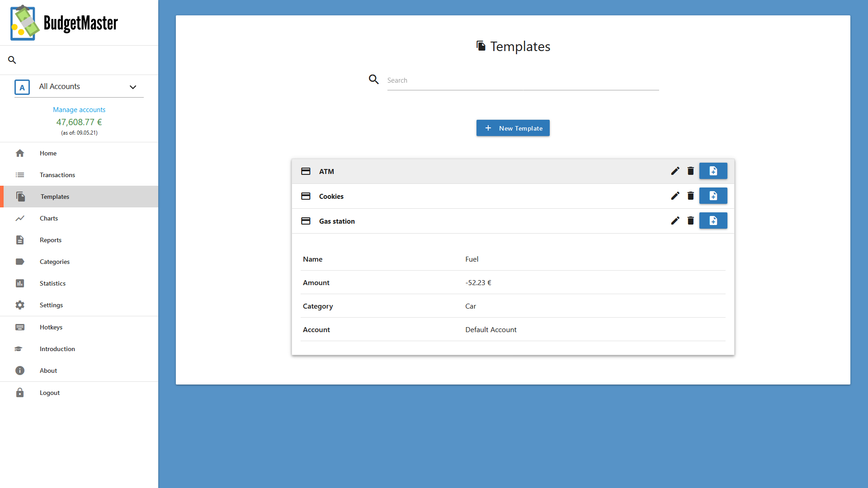The height and width of the screenshot is (488, 868).
Task: Click the Transactions list icon
Action: coord(20,175)
